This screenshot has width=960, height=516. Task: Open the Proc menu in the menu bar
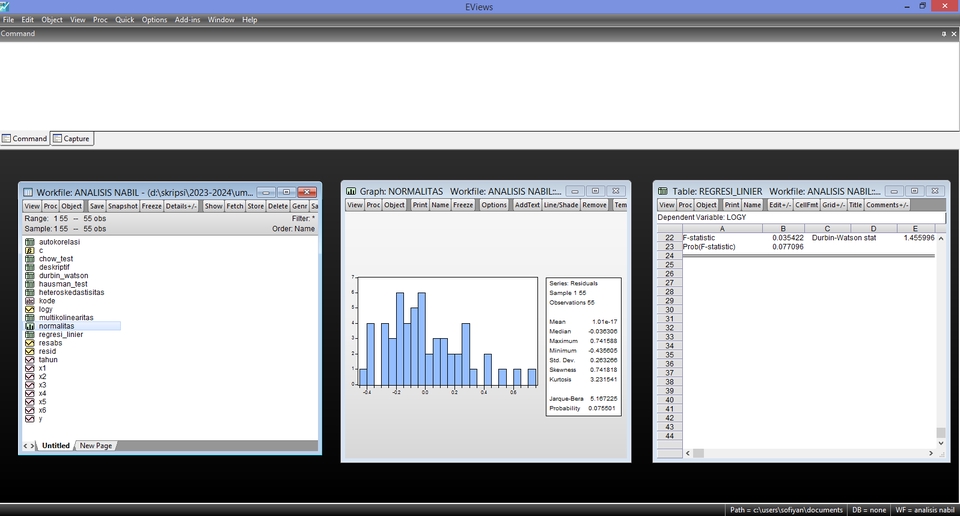coord(100,20)
